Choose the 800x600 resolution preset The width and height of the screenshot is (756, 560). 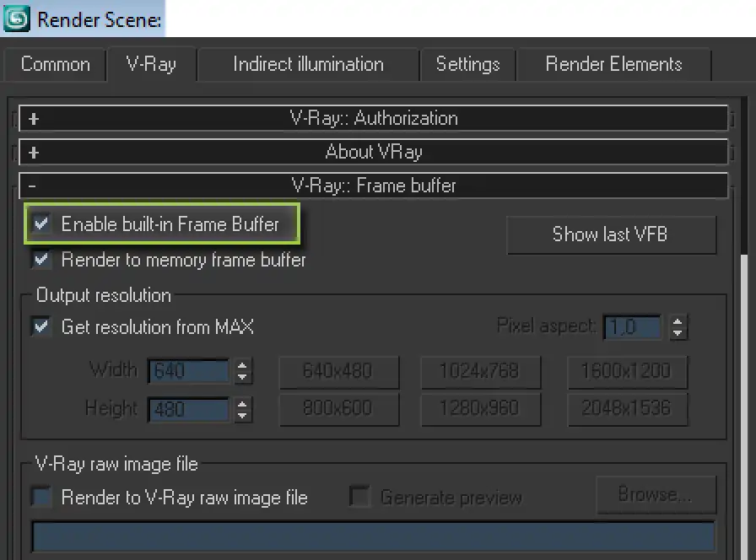click(339, 409)
